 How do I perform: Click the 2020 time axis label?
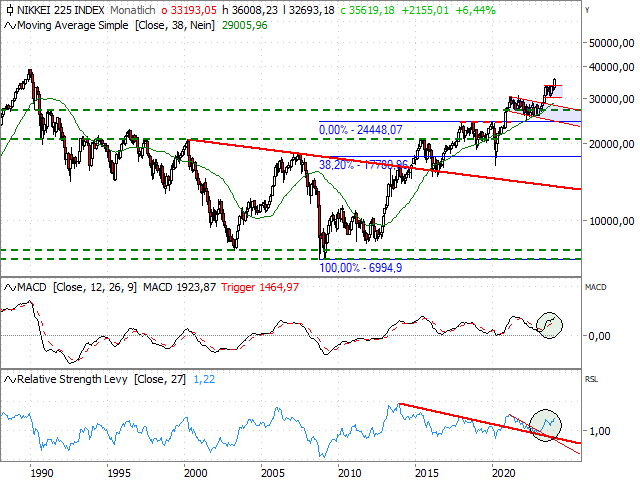504,473
